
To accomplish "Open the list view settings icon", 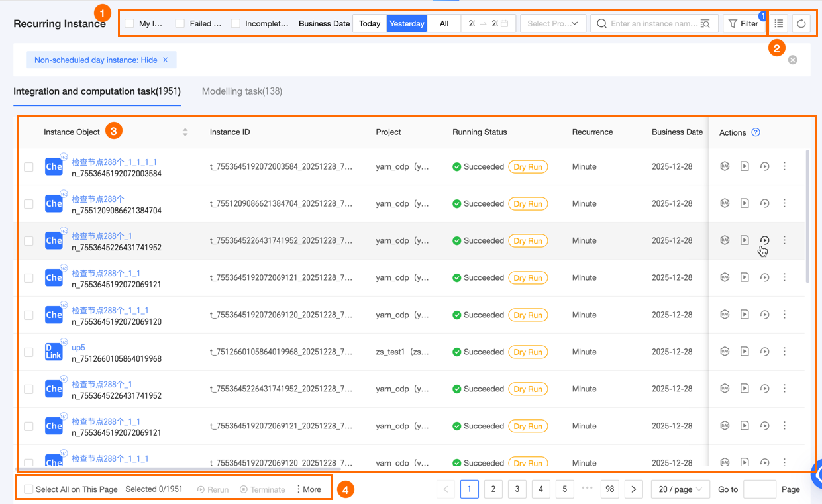I will click(779, 24).
